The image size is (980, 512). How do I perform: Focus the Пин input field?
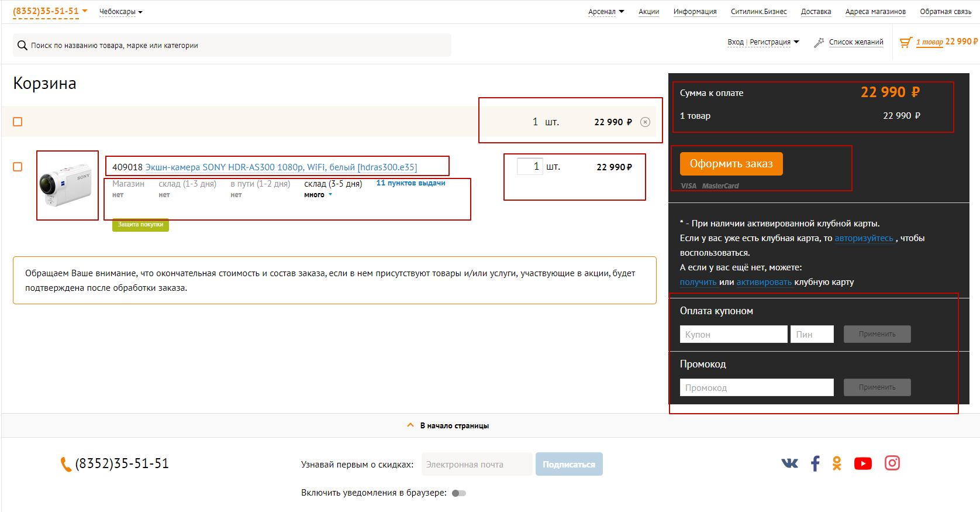(812, 334)
